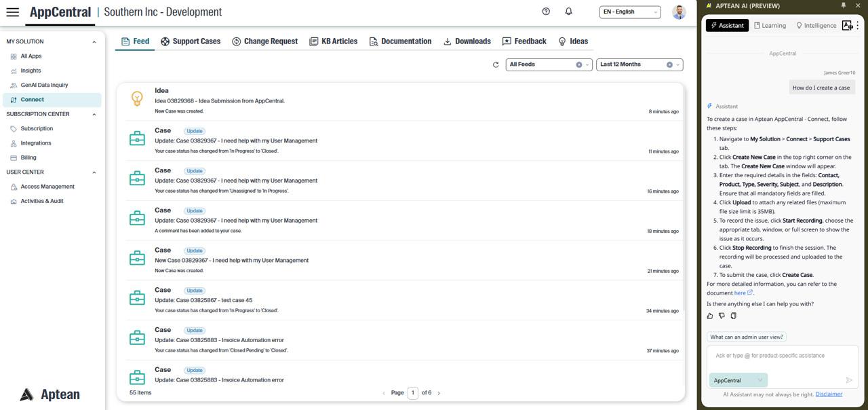Open the All Feeds dropdown
Screen dimensions: 868x410
coord(549,64)
